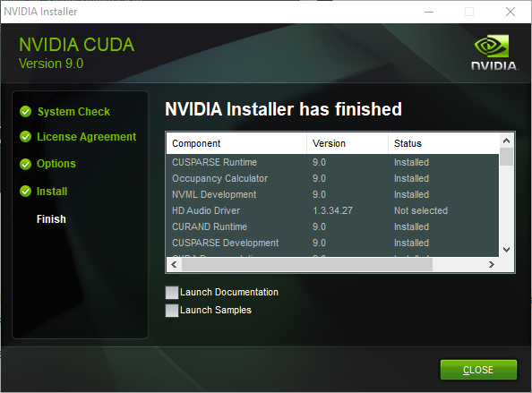Select the CUSPARSE Runtime row
The width and height of the screenshot is (532, 393).
332,162
